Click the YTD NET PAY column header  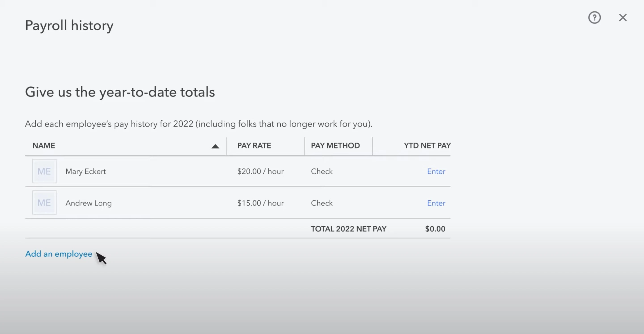[427, 146]
